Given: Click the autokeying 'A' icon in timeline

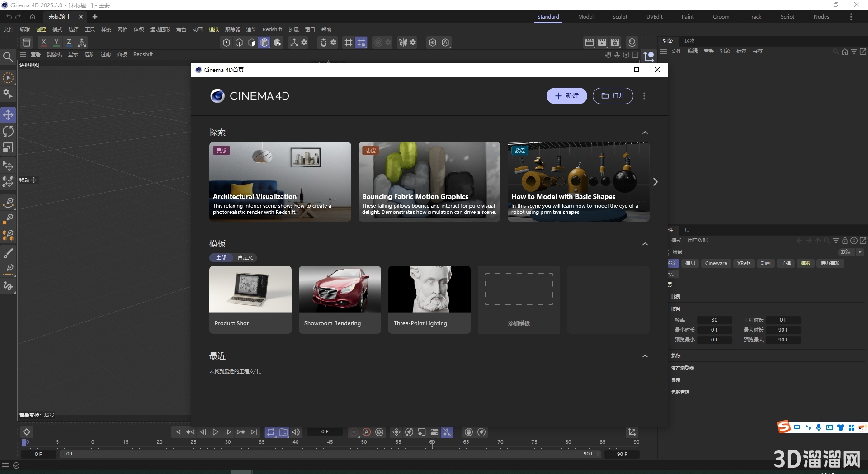Looking at the screenshot, I should [367, 432].
